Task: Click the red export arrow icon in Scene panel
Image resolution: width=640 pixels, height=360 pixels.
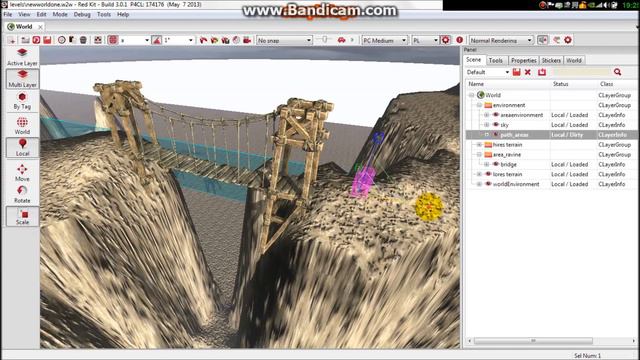Action: (x=542, y=72)
